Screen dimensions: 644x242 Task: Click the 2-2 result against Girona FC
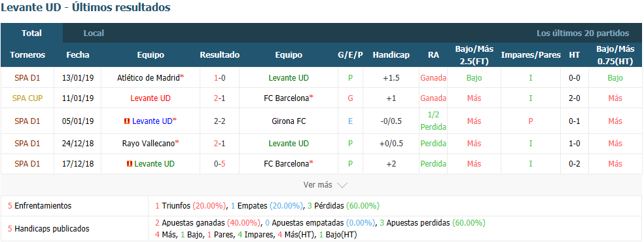[219, 121]
